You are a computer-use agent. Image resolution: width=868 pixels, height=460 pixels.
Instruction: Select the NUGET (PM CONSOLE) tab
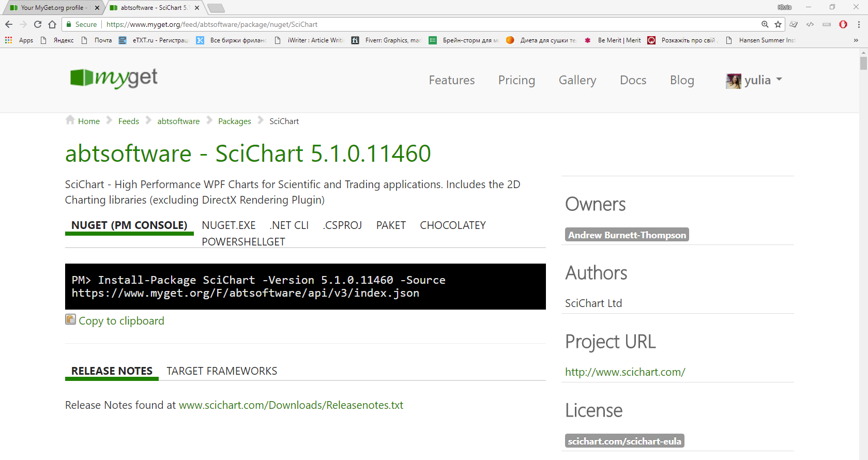click(129, 225)
